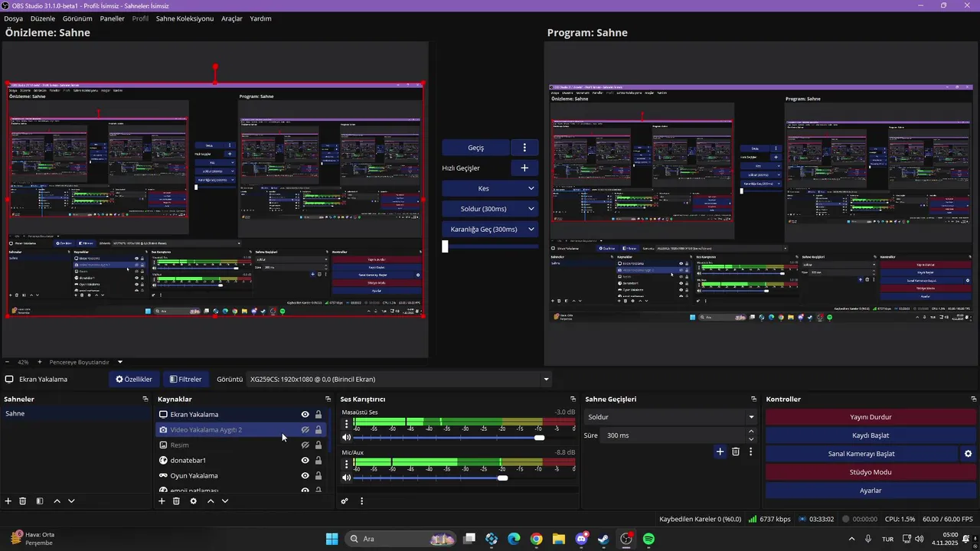Open the Araçlar menu
Viewport: 980px width, 551px height.
point(232,18)
